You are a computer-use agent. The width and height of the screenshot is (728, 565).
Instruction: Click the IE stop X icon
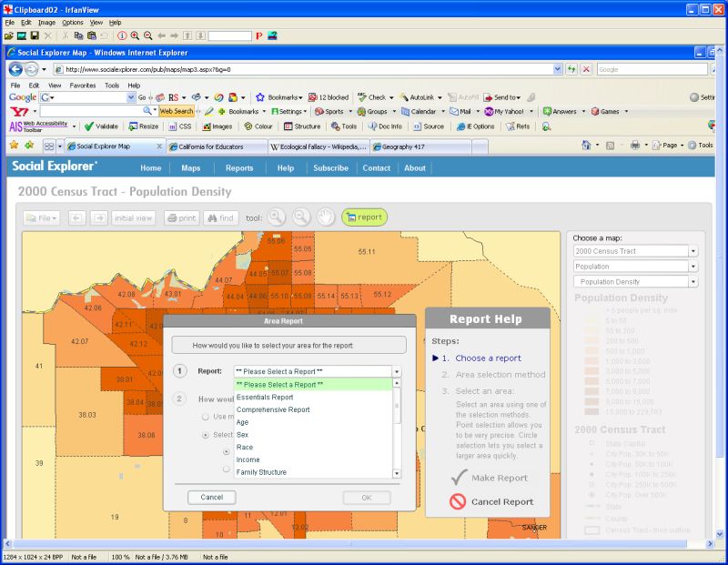click(586, 69)
